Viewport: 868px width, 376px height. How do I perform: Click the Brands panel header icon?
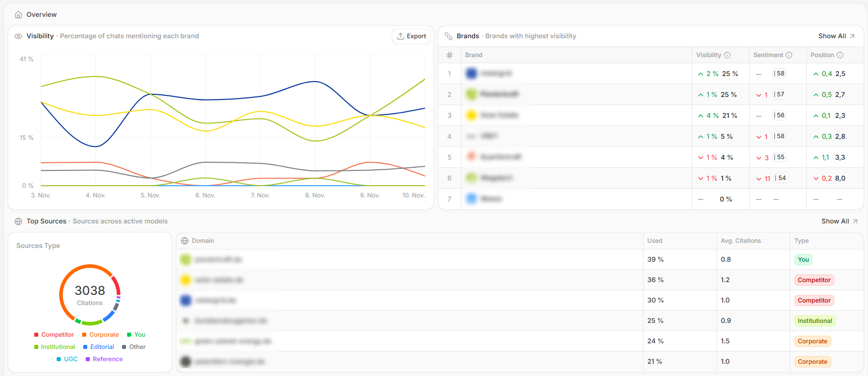(x=449, y=36)
